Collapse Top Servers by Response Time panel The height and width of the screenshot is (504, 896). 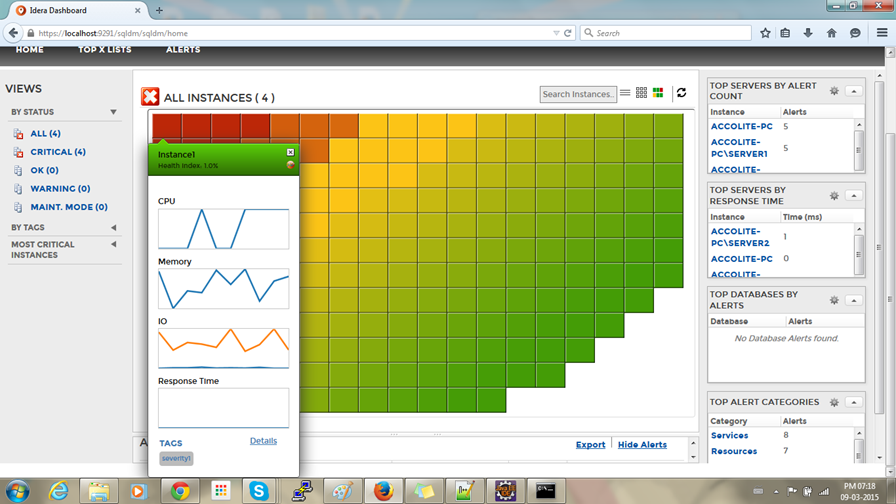pyautogui.click(x=854, y=196)
